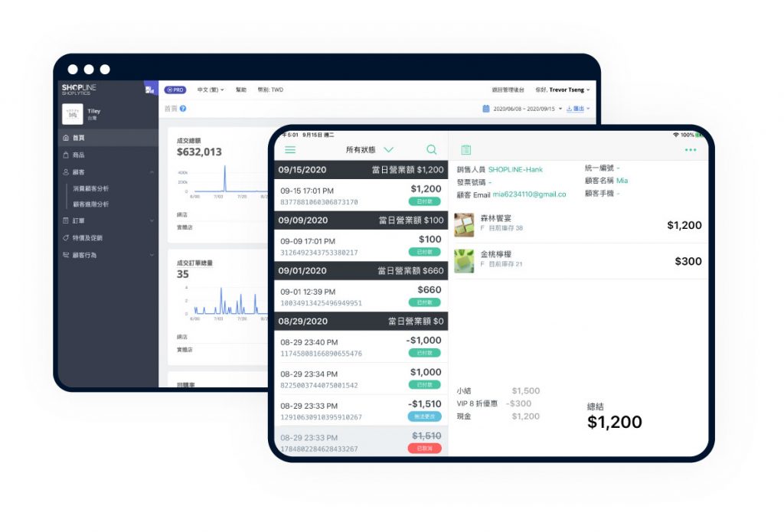
Task: Click the mia6234110@gmail.co email link
Action: click(530, 194)
